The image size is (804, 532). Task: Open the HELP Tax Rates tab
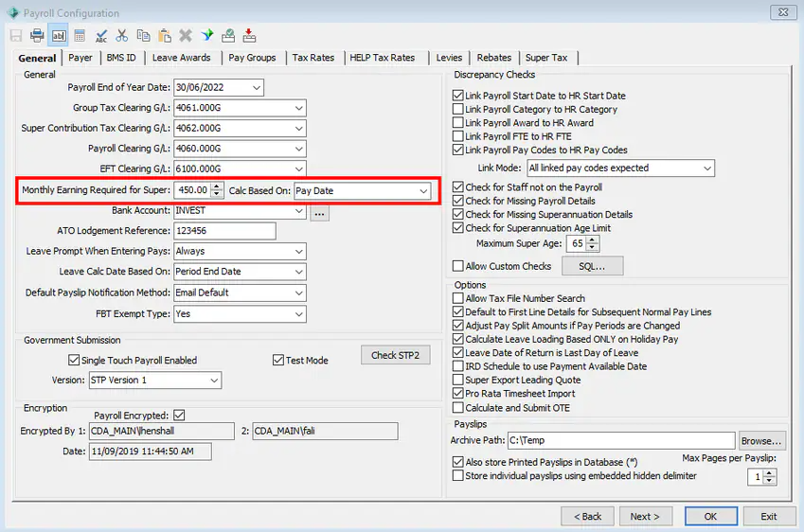[383, 58]
